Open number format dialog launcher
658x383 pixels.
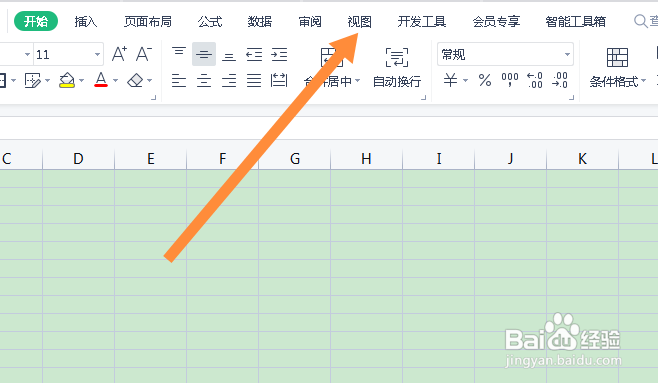(x=571, y=98)
